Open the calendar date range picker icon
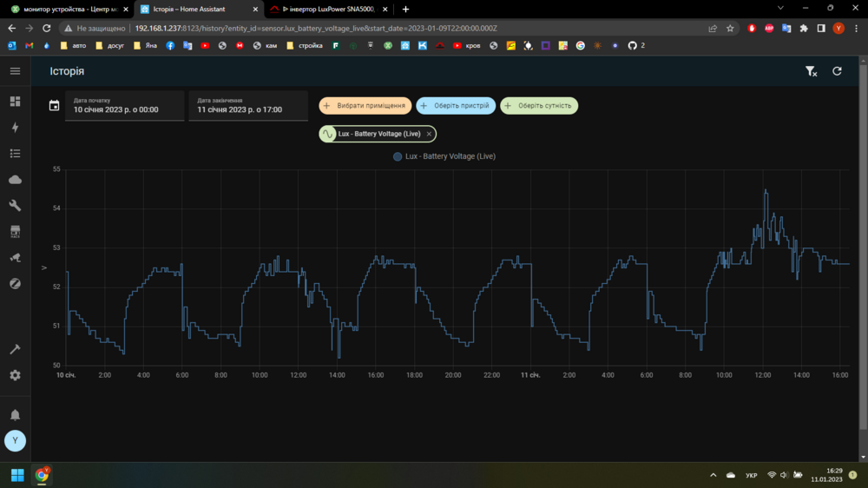Image resolution: width=868 pixels, height=488 pixels. click(55, 106)
